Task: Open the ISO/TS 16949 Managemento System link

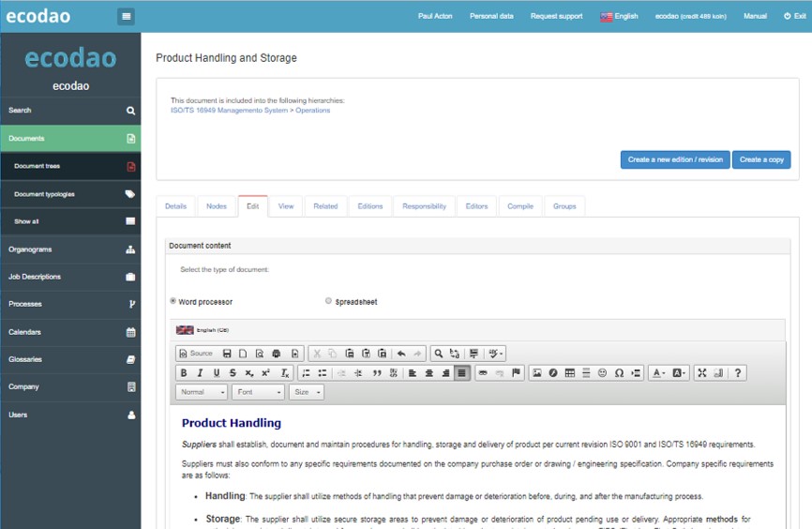Action: click(229, 111)
